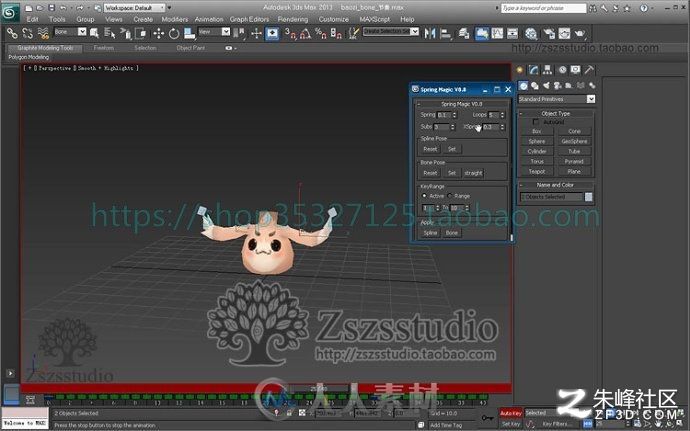This screenshot has height=431, width=690.
Task: Click the straight button under Bone Pose
Action: pyautogui.click(x=473, y=173)
